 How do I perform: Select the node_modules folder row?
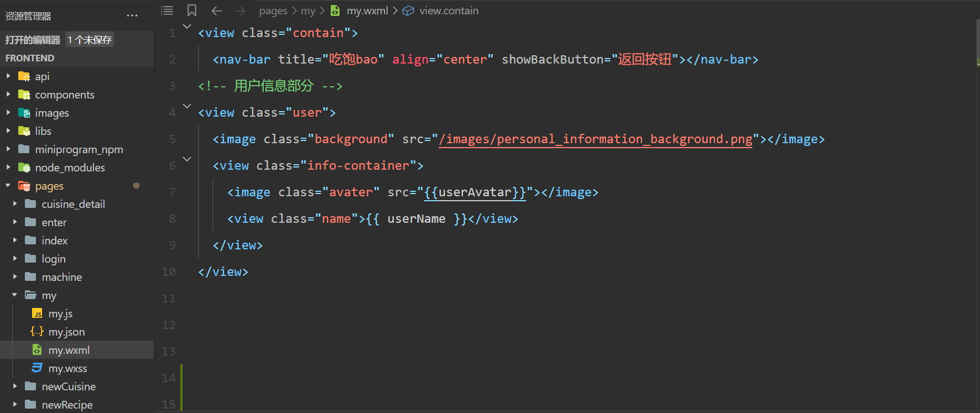click(x=77, y=168)
